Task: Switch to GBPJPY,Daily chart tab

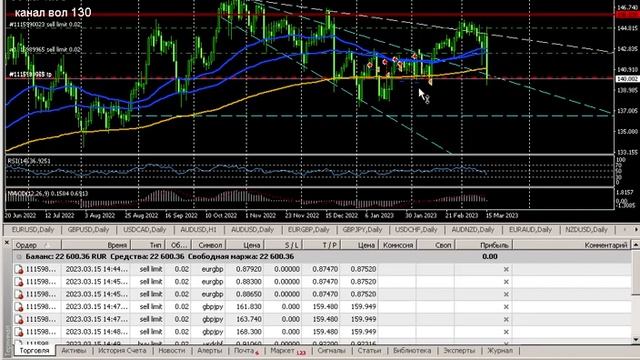Action: click(362, 230)
